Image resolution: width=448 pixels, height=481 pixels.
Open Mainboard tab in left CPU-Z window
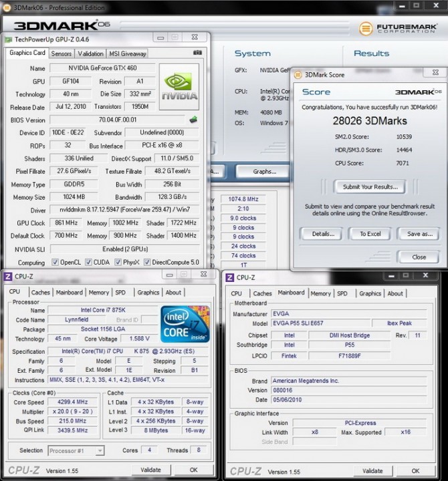pyautogui.click(x=70, y=293)
